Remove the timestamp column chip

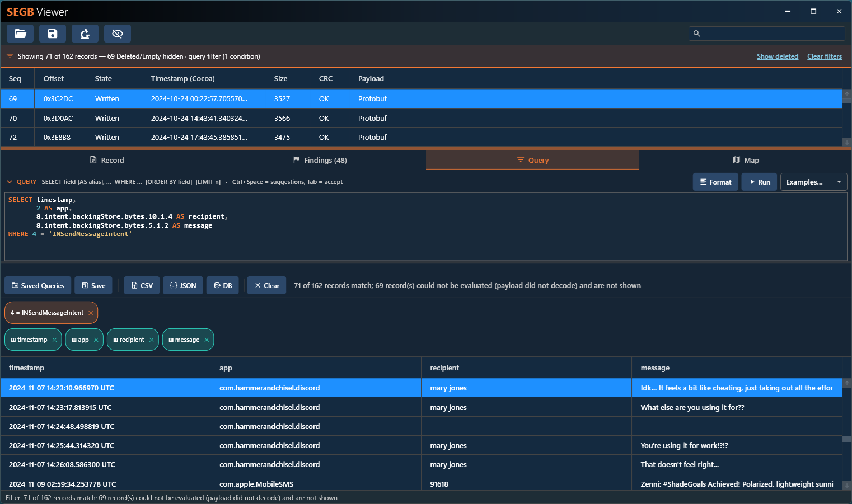pyautogui.click(x=54, y=340)
